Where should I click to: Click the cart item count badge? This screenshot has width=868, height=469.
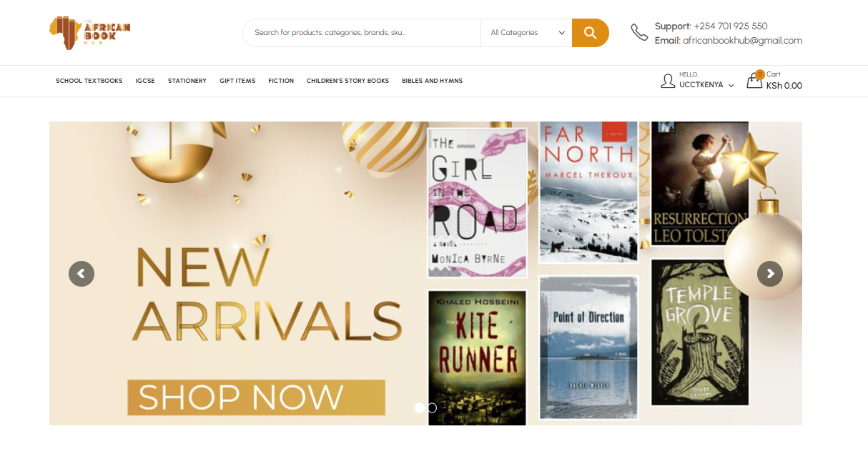click(x=759, y=74)
